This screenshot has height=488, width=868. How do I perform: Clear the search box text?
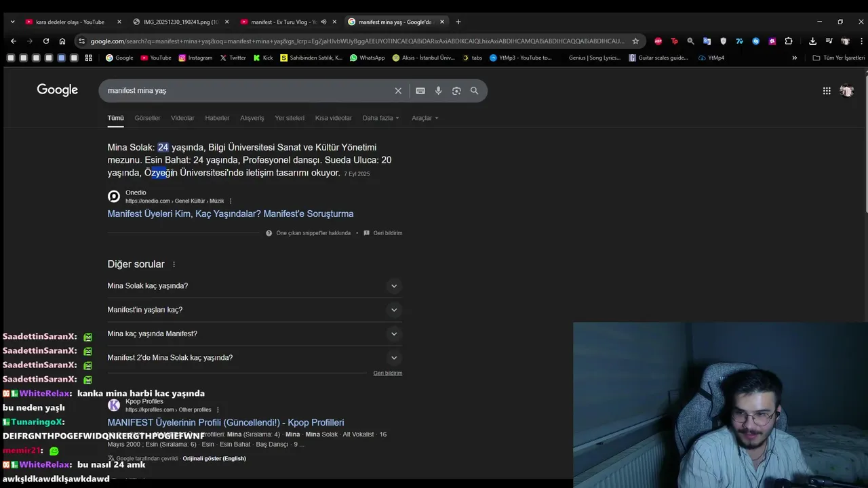tap(398, 91)
